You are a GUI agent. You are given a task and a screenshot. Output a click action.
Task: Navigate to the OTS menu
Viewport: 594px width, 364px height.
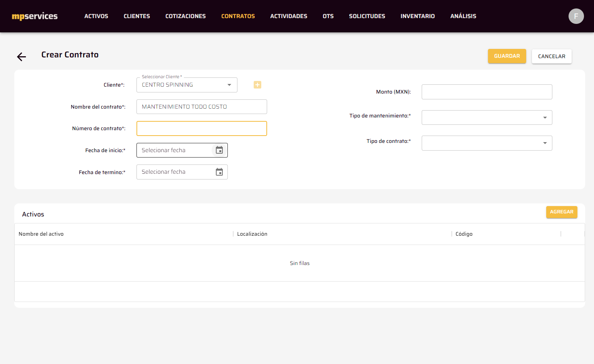point(328,16)
